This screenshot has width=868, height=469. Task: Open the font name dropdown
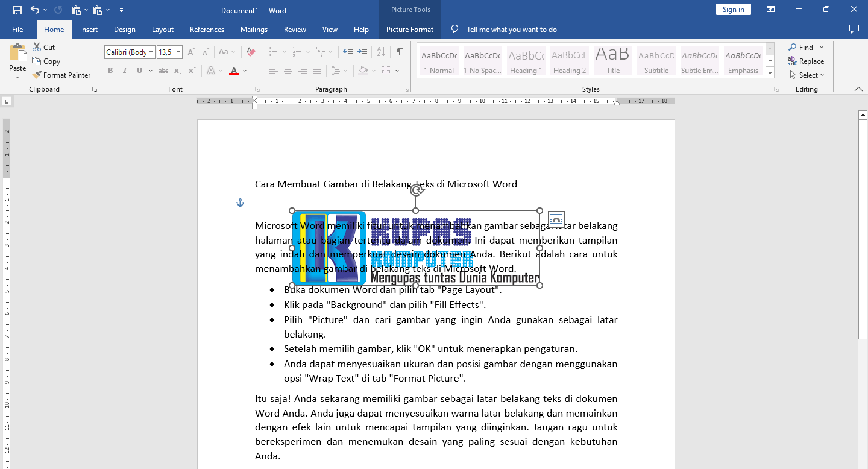pos(151,52)
